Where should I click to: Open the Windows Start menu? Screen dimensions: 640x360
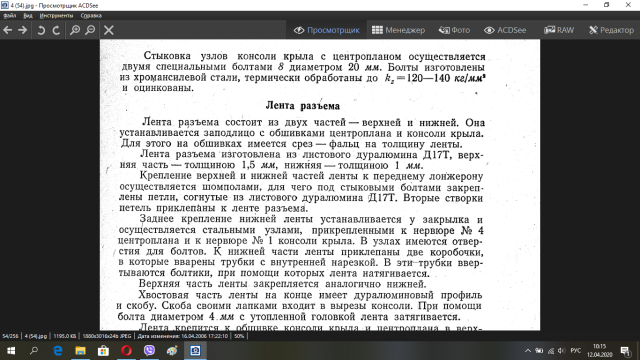[x=11, y=351]
